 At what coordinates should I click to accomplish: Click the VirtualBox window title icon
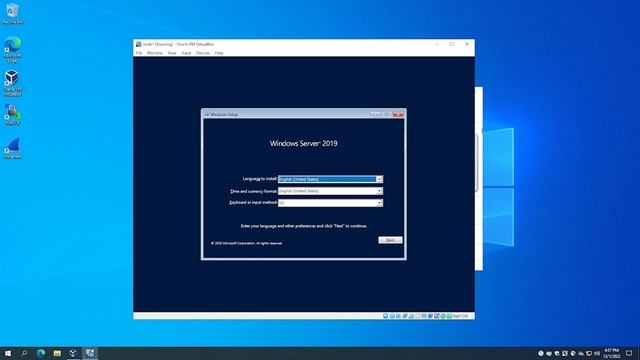point(138,44)
